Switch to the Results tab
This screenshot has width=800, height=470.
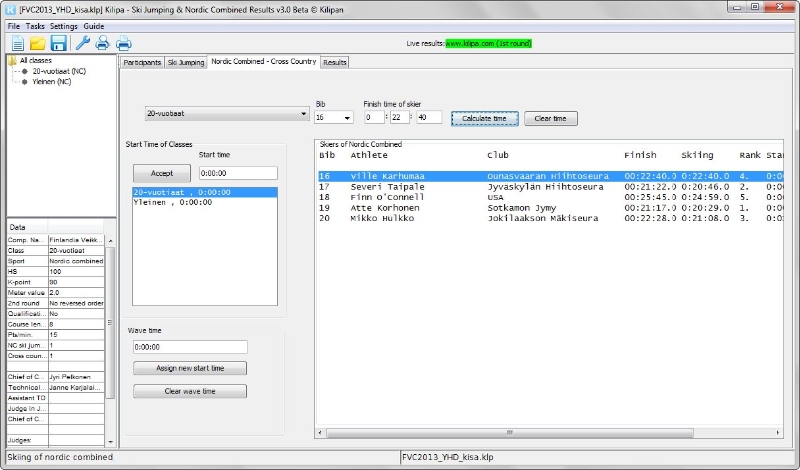point(335,62)
